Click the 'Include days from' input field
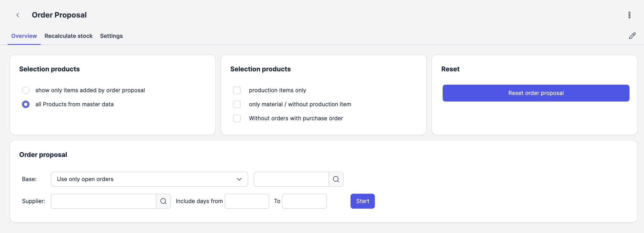644x233 pixels. [x=247, y=201]
